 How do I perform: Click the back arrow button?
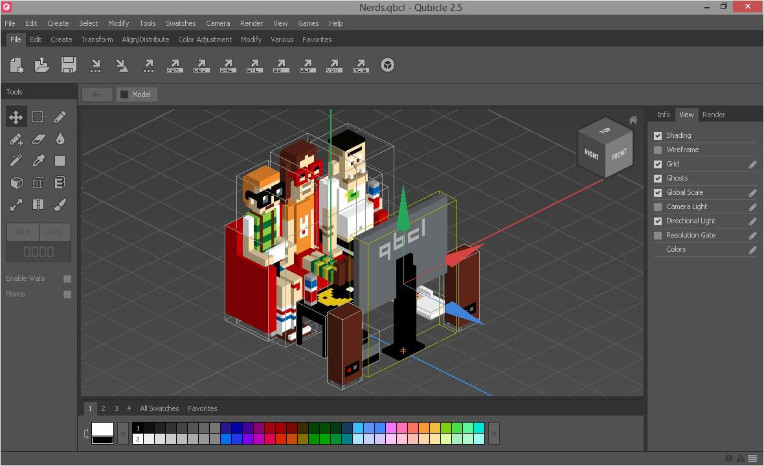97,95
